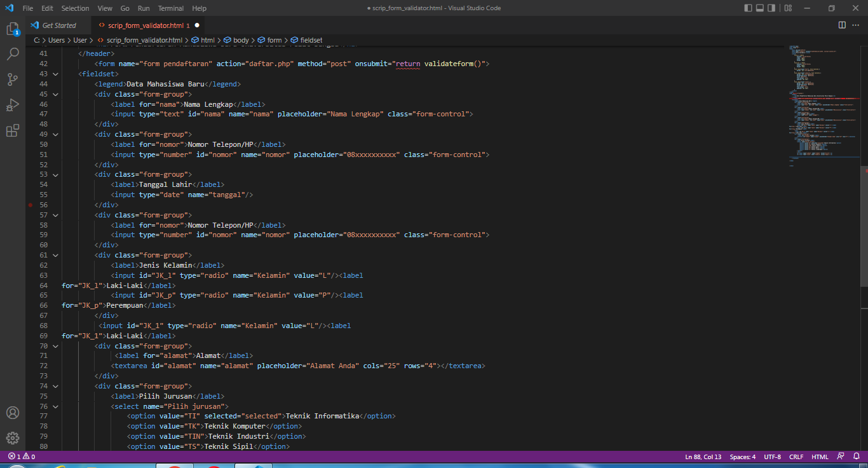Open the Run and Debug view

pyautogui.click(x=13, y=105)
